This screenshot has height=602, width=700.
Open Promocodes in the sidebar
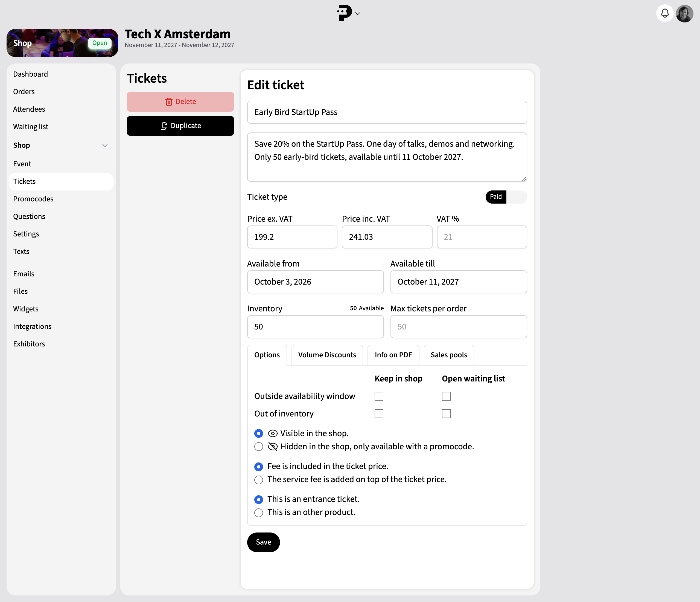[x=61, y=199]
